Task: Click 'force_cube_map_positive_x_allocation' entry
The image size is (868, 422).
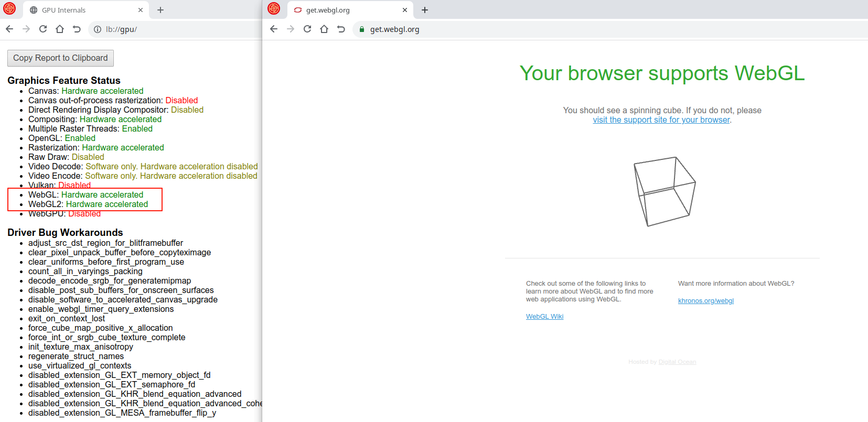Action: (x=101, y=328)
